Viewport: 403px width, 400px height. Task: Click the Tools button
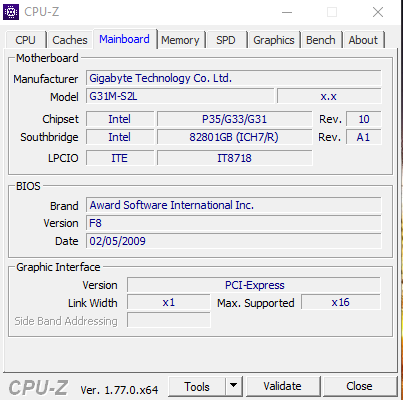(x=197, y=386)
